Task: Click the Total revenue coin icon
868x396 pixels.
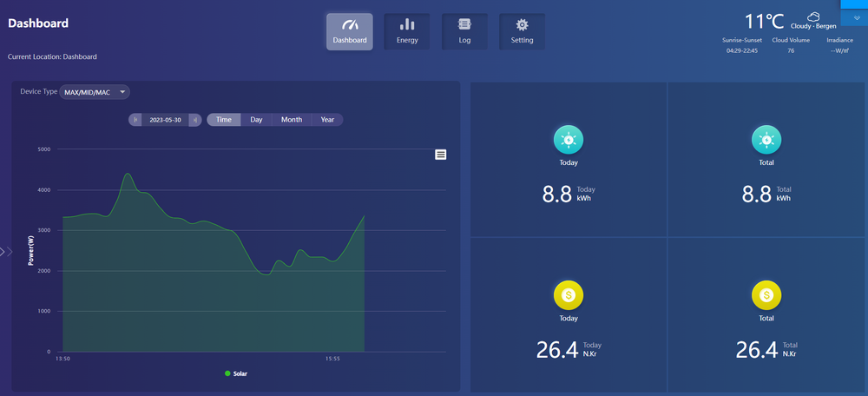Action: [766, 296]
